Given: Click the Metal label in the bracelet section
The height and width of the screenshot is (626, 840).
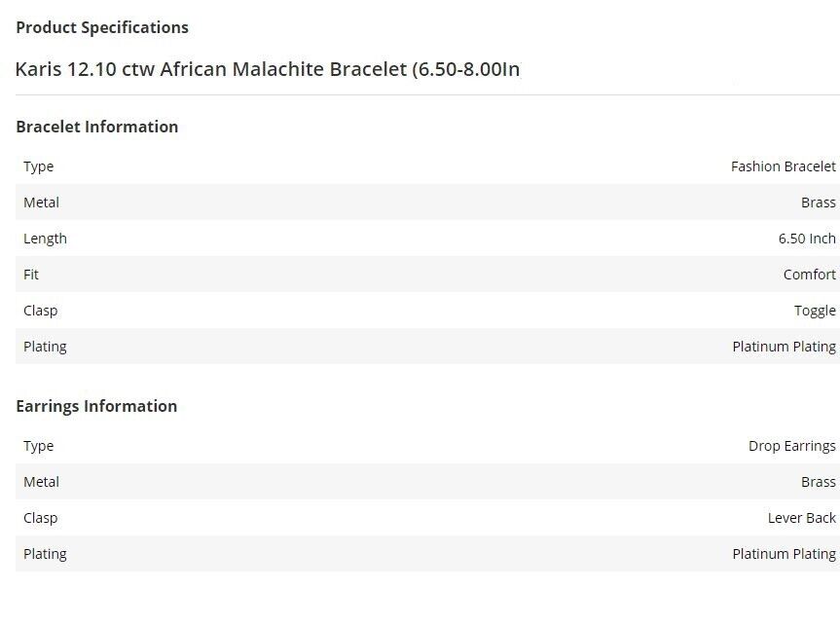Looking at the screenshot, I should (42, 203).
